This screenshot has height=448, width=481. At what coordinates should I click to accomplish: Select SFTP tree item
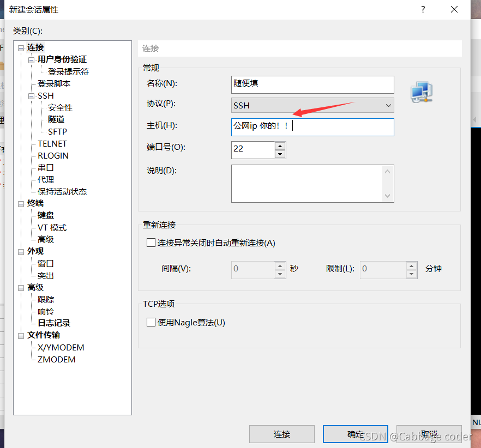coord(58,131)
